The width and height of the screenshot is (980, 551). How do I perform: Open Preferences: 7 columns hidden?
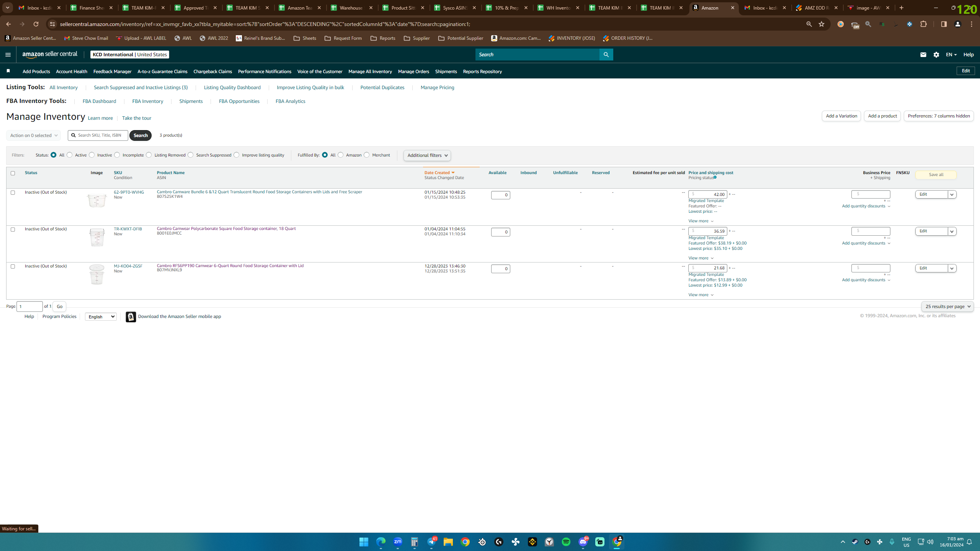tap(939, 116)
